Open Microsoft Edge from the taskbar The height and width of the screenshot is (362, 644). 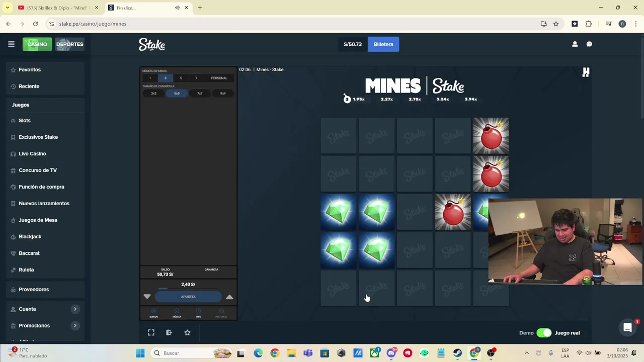pyautogui.click(x=258, y=353)
